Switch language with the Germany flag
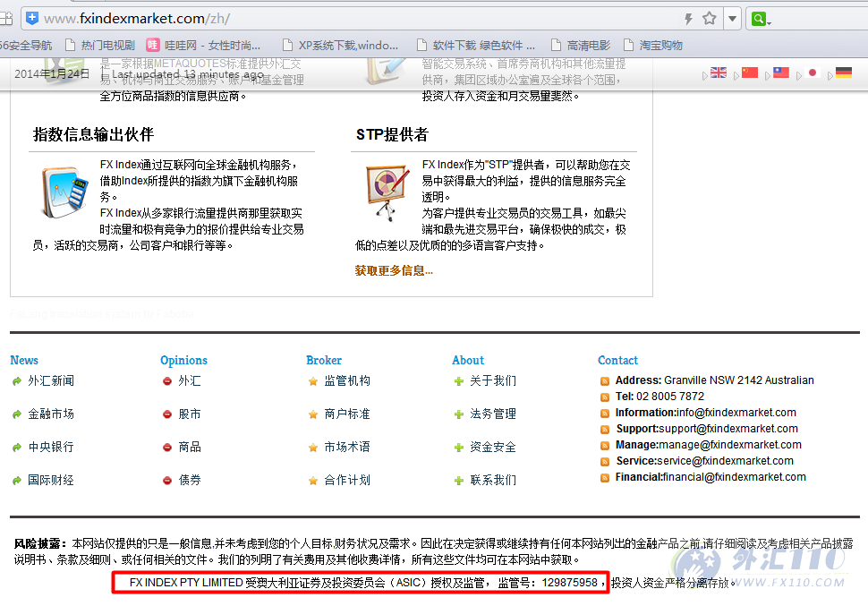Screen dimensions: 868x606 pyautogui.click(x=844, y=73)
